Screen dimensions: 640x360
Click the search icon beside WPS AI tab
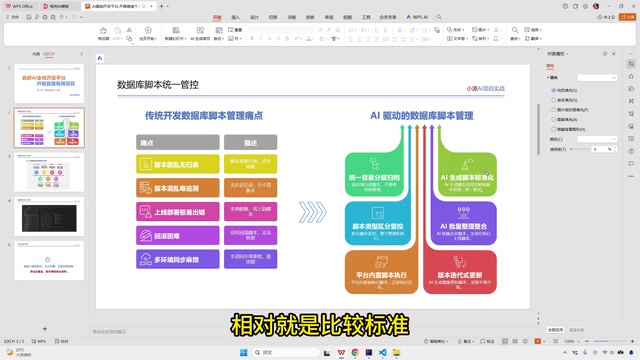tap(439, 17)
